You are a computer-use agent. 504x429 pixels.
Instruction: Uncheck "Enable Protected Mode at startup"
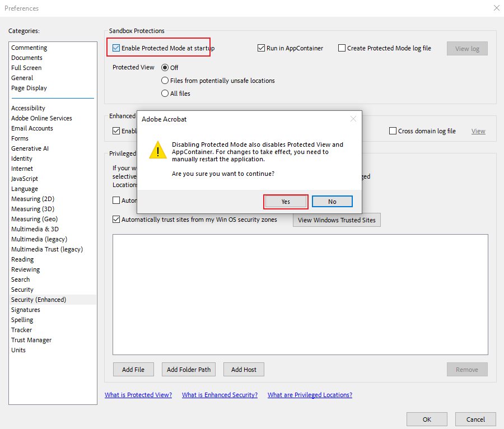click(116, 48)
